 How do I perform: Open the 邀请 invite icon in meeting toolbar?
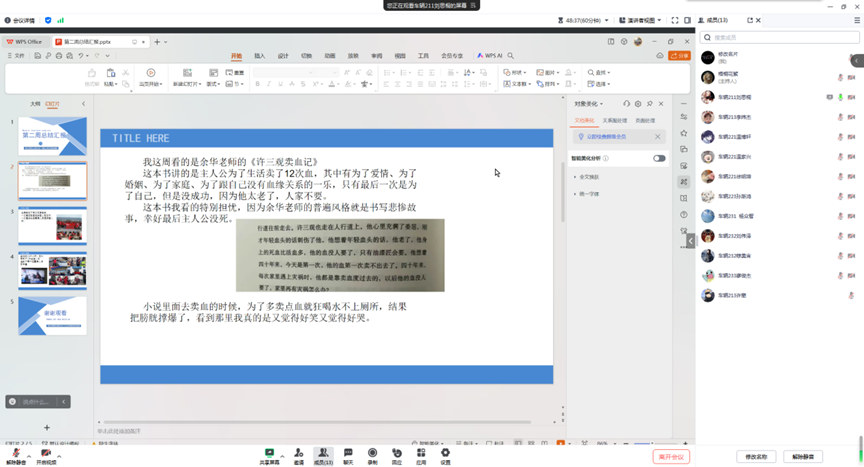[298, 453]
